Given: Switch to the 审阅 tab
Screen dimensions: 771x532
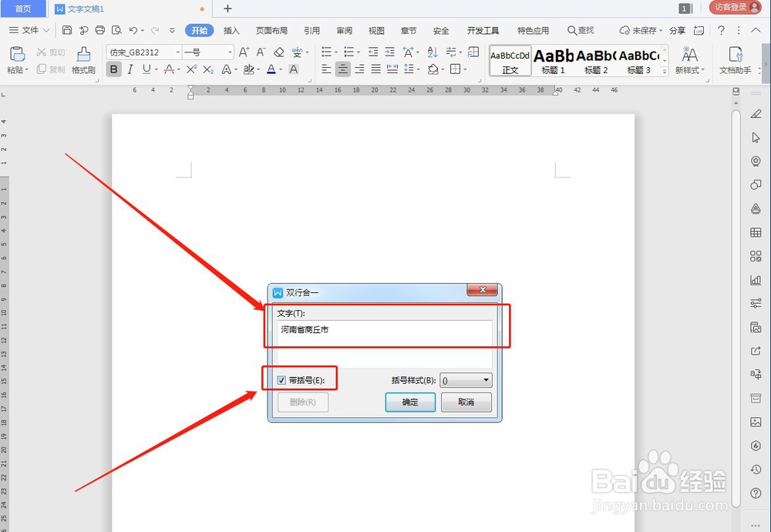Looking at the screenshot, I should [x=344, y=31].
